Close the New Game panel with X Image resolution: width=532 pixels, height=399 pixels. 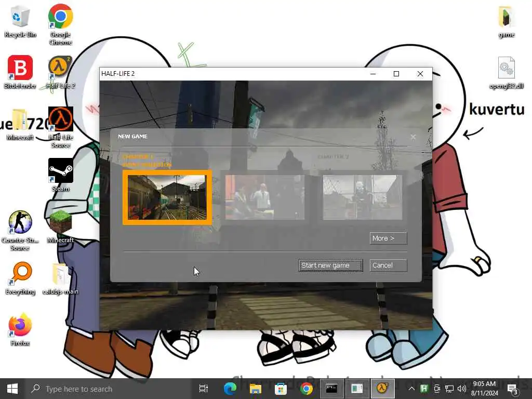tap(413, 137)
